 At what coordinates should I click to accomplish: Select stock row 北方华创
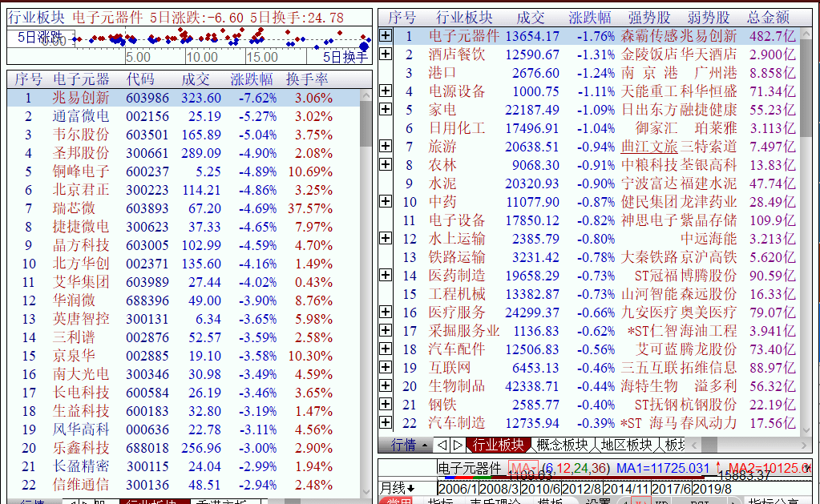click(184, 264)
